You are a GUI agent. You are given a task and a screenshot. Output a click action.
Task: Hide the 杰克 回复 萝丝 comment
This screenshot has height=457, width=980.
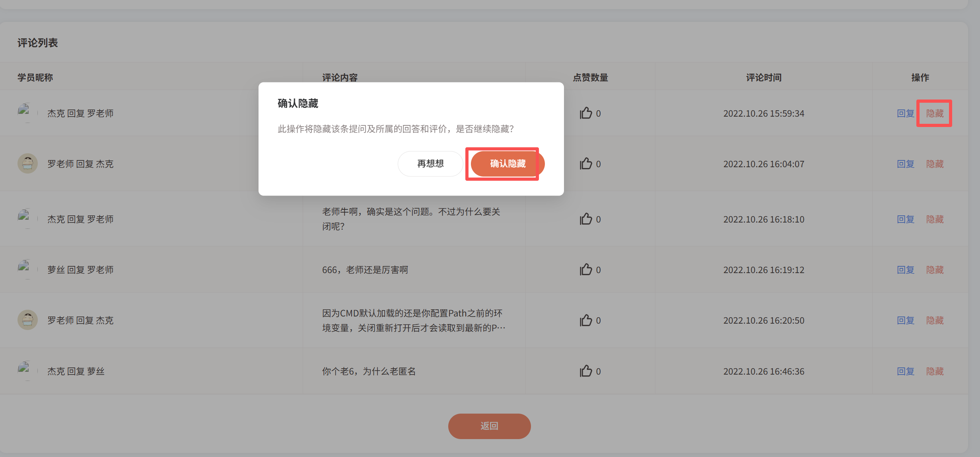click(x=935, y=371)
